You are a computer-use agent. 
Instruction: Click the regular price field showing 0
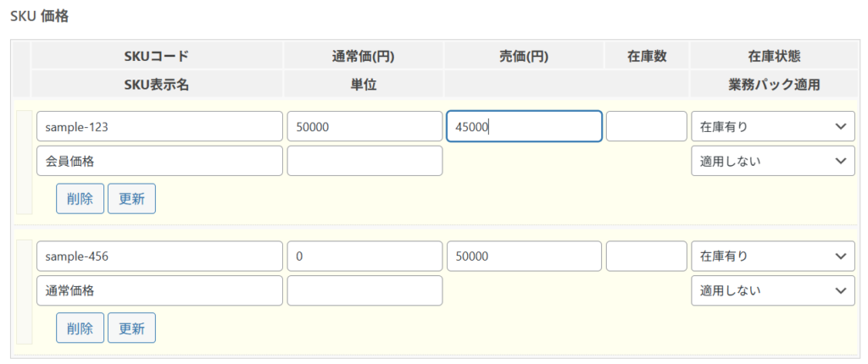pos(364,256)
